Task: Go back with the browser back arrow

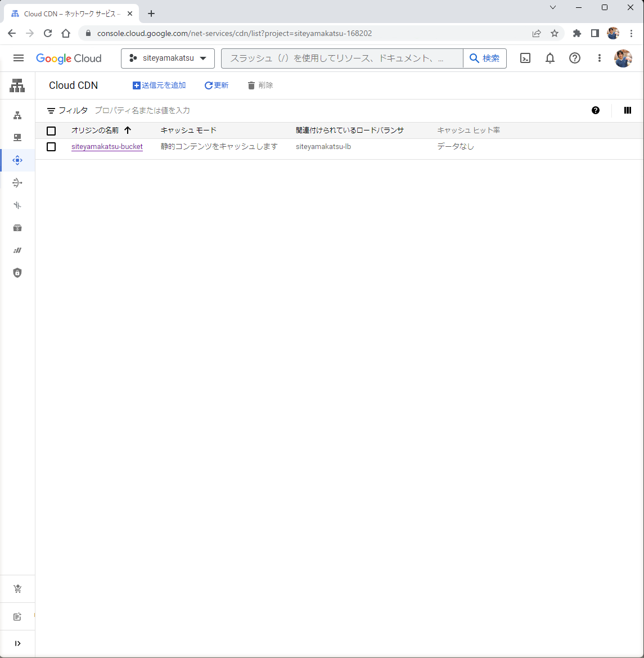Action: 12,34
